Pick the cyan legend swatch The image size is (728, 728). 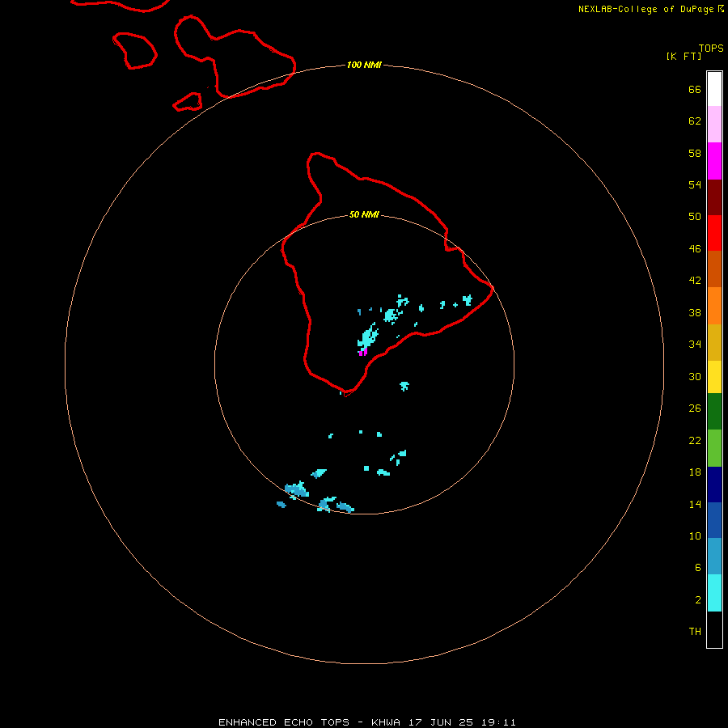(x=714, y=593)
